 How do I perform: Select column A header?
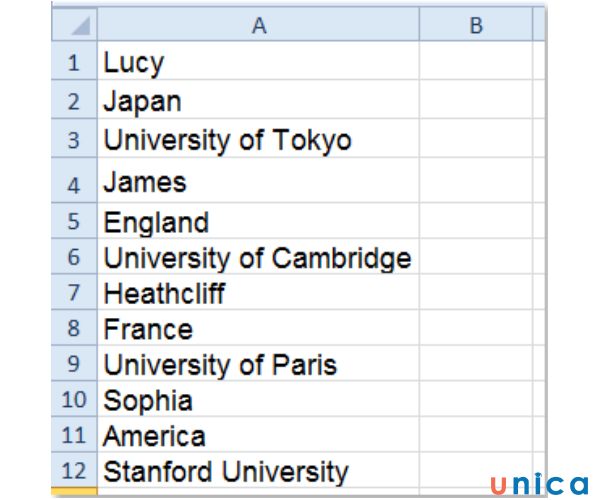(x=258, y=26)
